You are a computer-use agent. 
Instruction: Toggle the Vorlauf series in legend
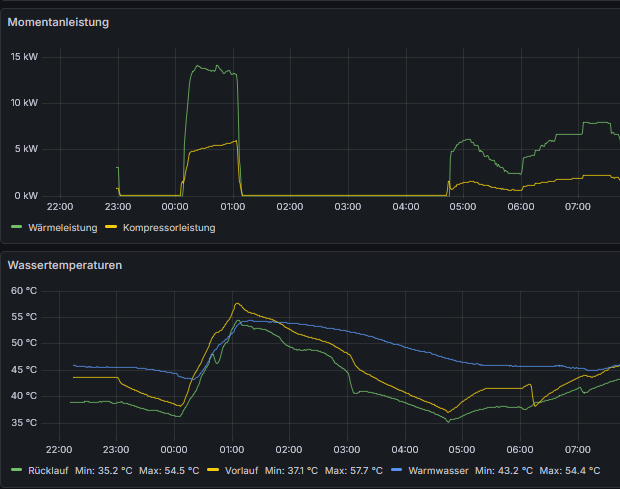click(x=241, y=471)
